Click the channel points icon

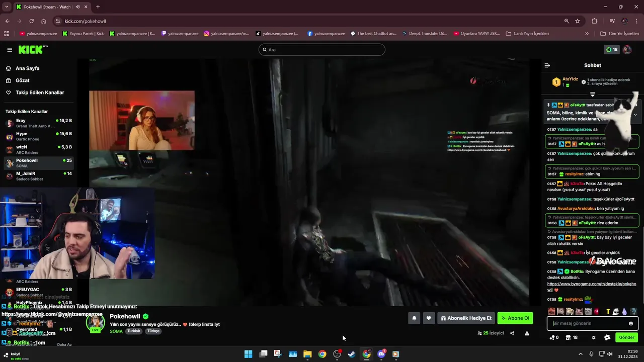[554, 337]
